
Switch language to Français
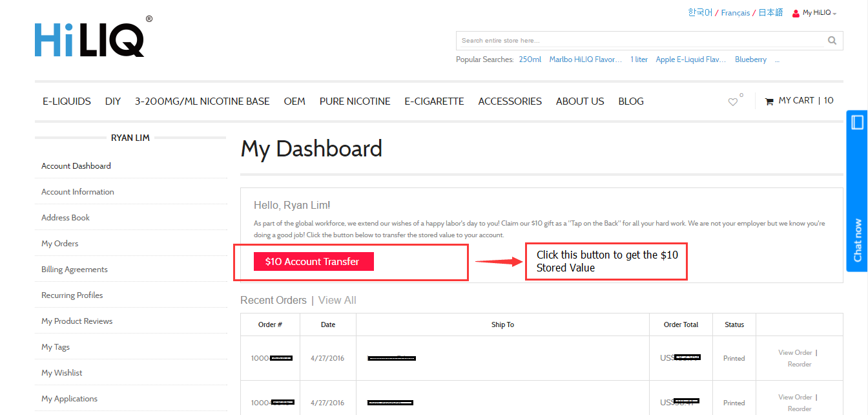tap(736, 13)
